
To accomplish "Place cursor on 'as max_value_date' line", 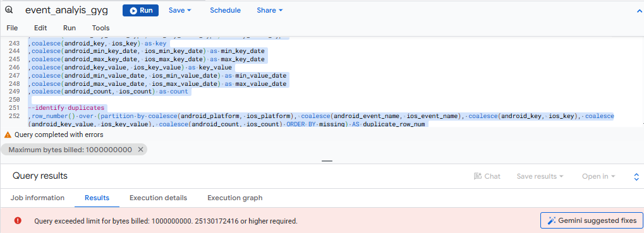I will (x=157, y=84).
